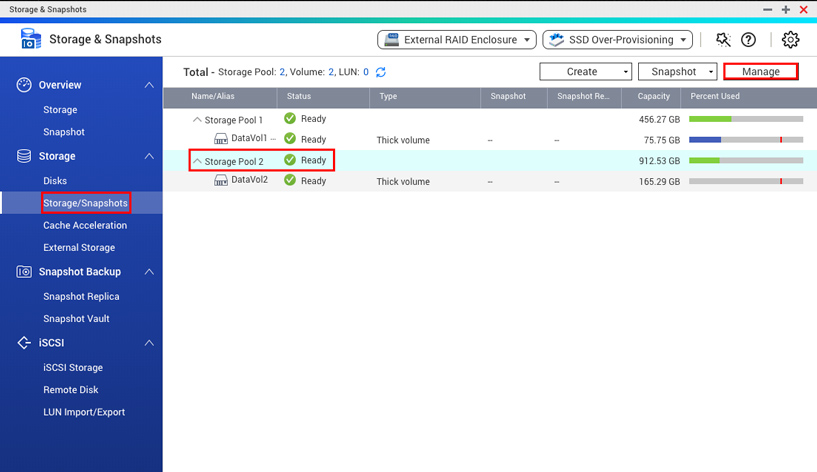Open the External RAID Enclosure dropdown
The width and height of the screenshot is (817, 472).
[456, 40]
